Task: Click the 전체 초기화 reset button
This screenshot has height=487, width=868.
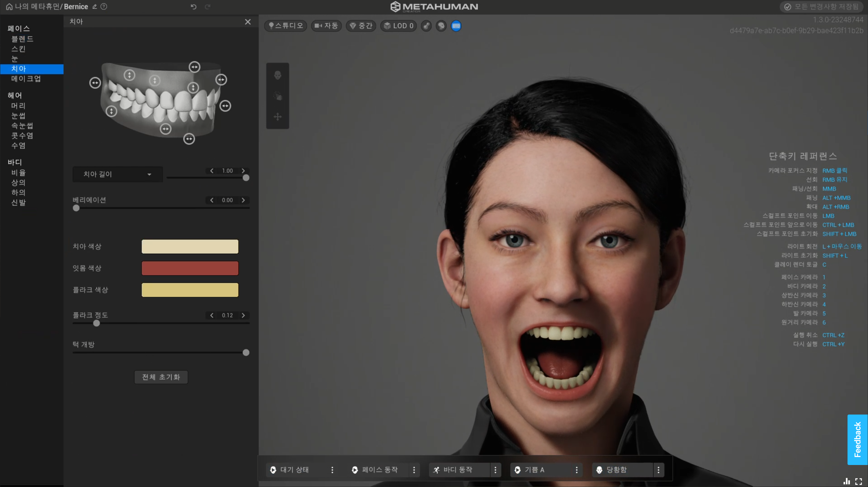Action: pyautogui.click(x=161, y=377)
